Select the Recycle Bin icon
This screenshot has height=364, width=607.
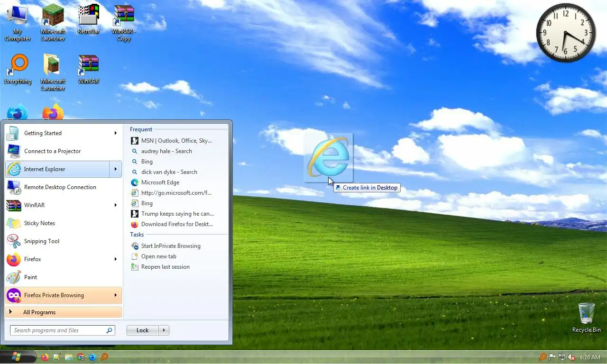click(587, 318)
